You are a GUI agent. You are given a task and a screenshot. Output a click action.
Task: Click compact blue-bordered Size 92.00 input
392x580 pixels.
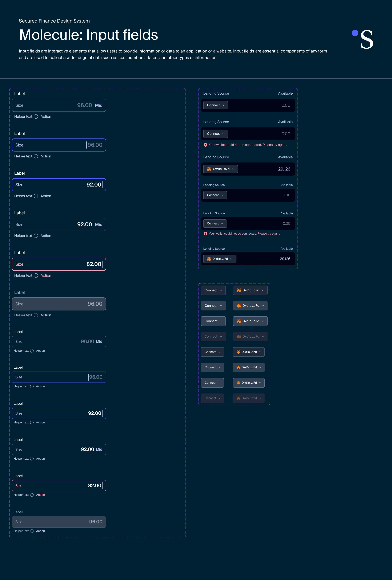[59, 414]
